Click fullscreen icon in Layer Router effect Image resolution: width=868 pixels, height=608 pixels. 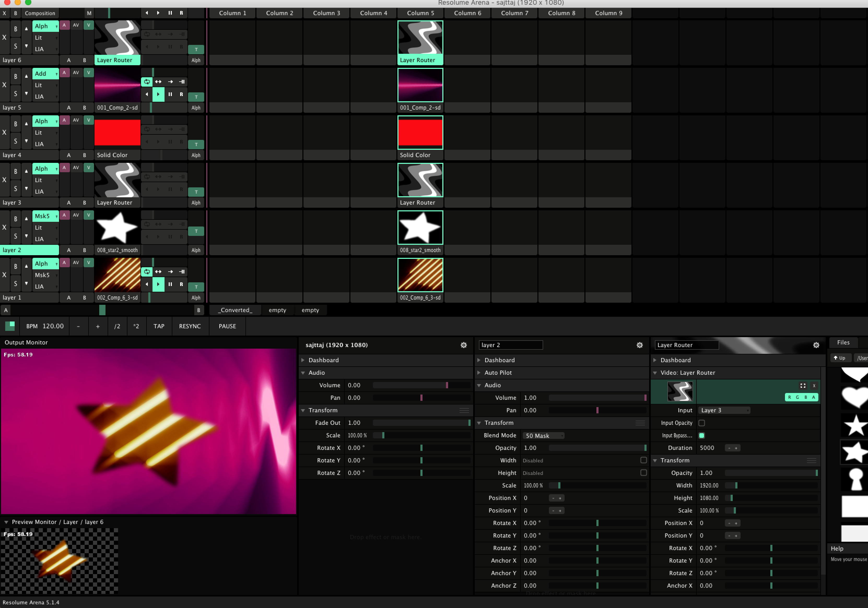tap(803, 386)
